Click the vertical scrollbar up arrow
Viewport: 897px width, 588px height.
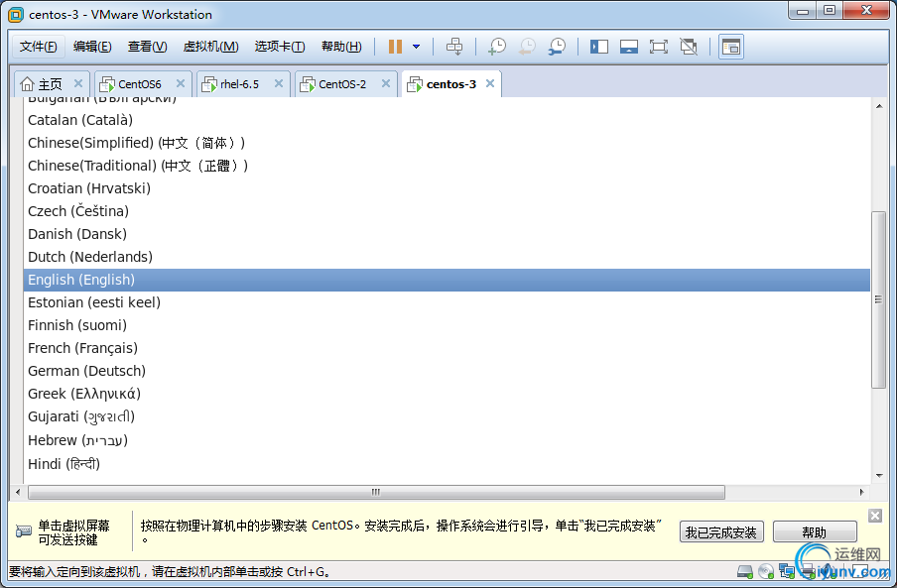pyautogui.click(x=879, y=106)
